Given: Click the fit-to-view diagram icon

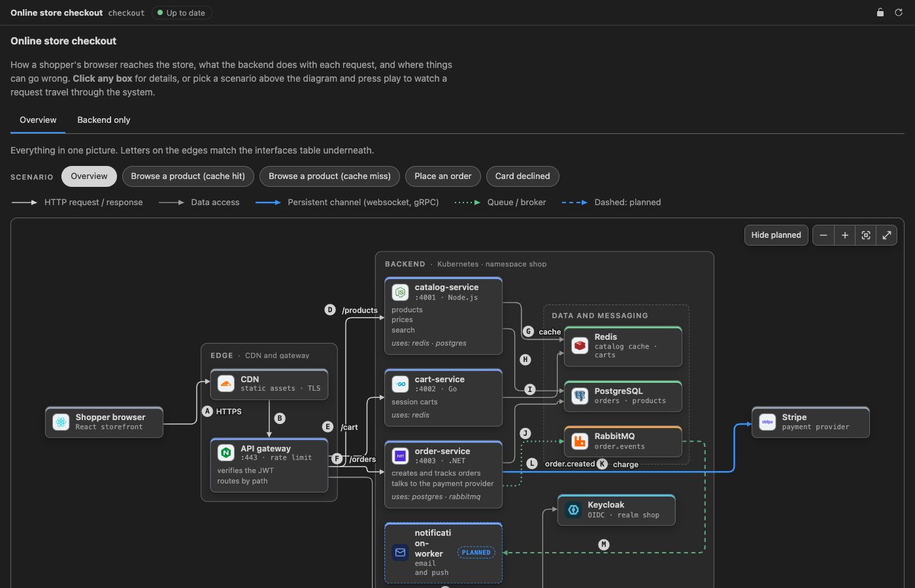Looking at the screenshot, I should tap(866, 235).
